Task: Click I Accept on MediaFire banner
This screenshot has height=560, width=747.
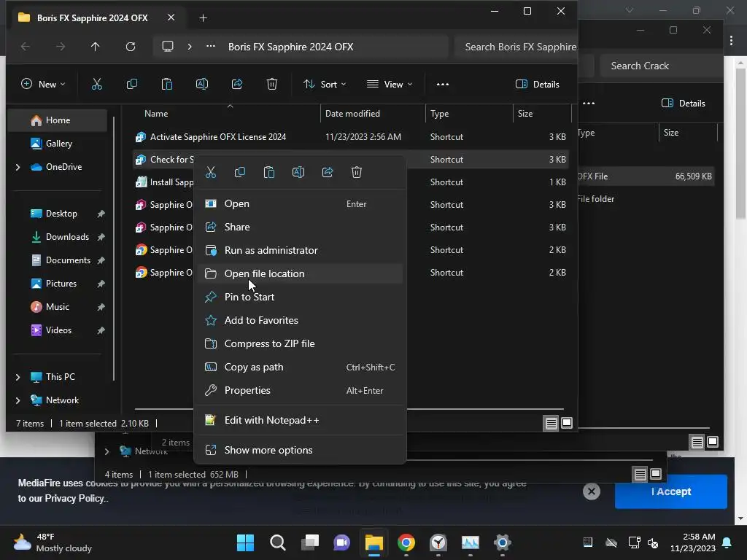Action: click(x=671, y=491)
